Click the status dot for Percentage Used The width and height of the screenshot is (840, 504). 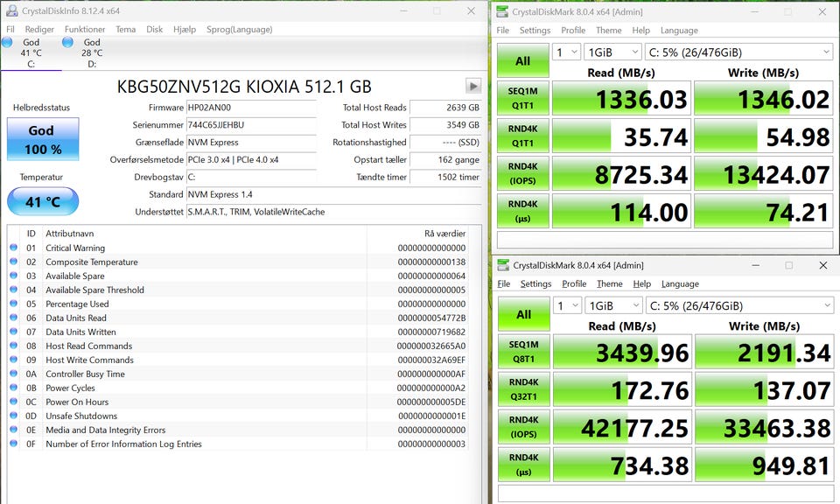pyautogui.click(x=14, y=303)
